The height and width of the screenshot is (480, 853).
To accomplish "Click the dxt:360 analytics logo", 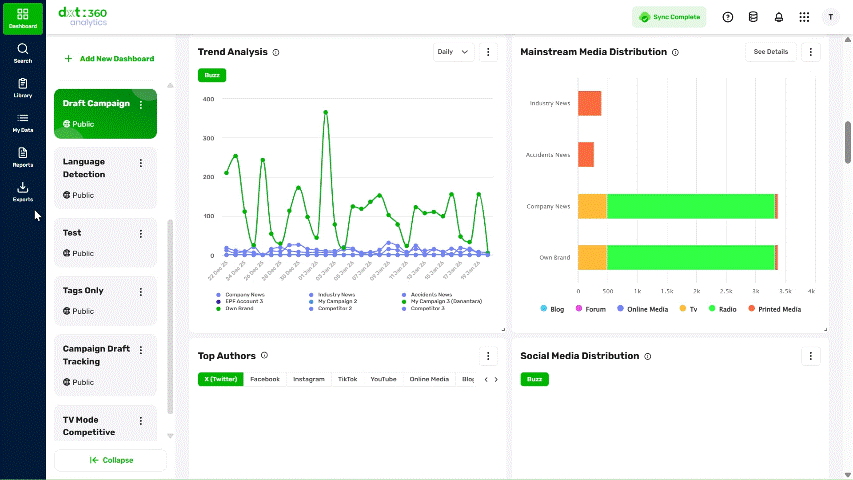I will pos(83,17).
